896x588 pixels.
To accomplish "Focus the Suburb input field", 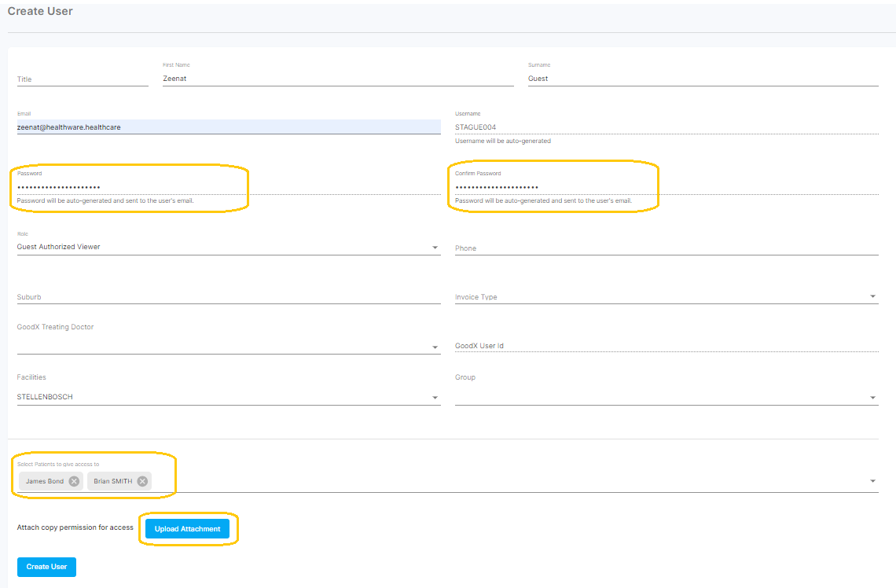I will pyautogui.click(x=228, y=297).
